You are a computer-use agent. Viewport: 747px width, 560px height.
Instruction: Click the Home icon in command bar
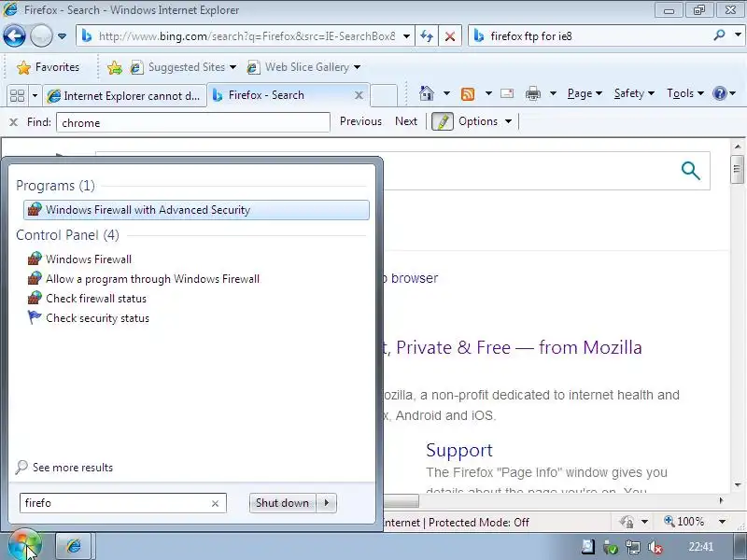pyautogui.click(x=427, y=93)
